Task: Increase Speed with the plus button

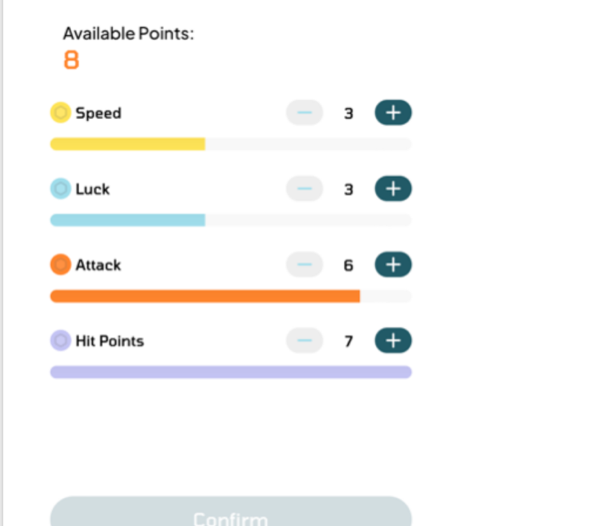Action: (x=393, y=113)
